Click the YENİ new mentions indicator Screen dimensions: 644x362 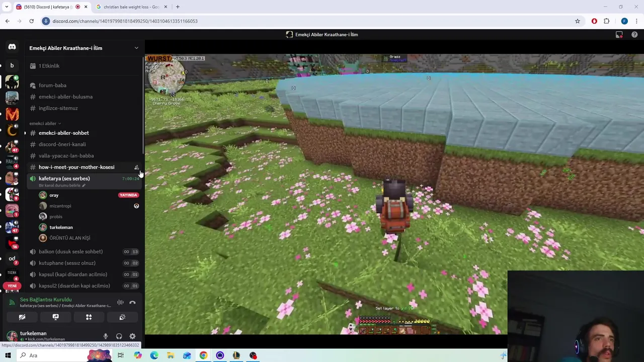coord(12,286)
